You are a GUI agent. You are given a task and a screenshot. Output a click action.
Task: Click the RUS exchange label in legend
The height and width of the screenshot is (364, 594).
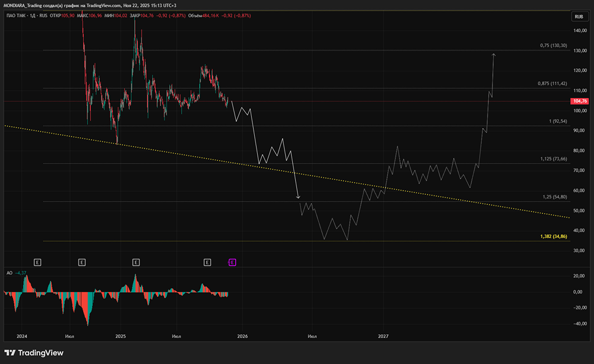pyautogui.click(x=43, y=15)
